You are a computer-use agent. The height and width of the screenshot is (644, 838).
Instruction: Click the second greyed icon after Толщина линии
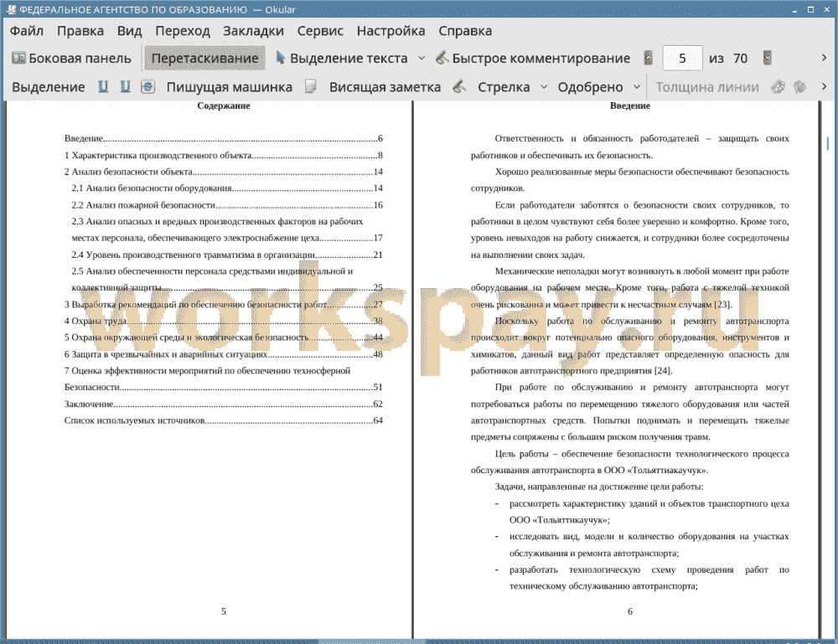point(799,86)
